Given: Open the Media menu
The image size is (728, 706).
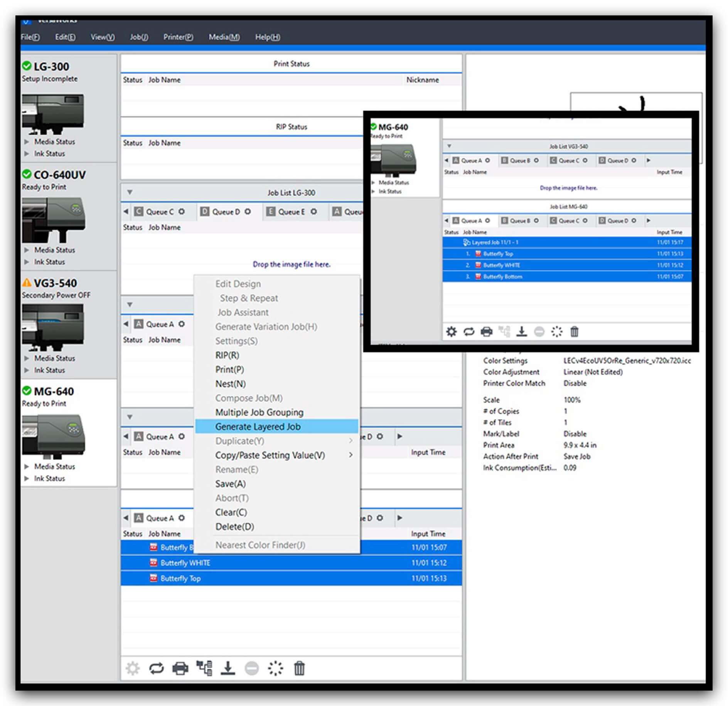Looking at the screenshot, I should click(x=224, y=37).
